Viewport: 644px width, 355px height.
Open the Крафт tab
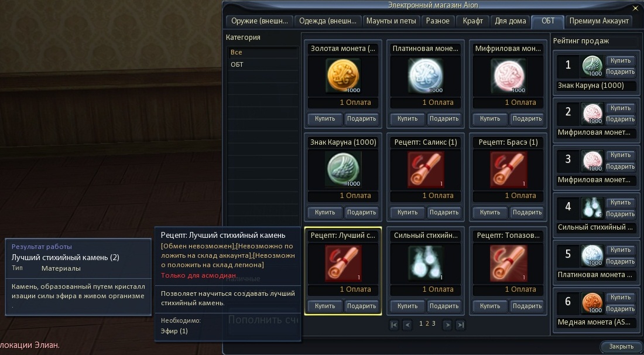click(x=472, y=21)
